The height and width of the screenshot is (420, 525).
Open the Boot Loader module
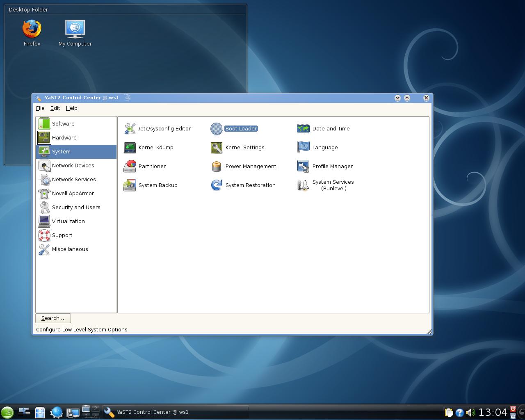234,128
